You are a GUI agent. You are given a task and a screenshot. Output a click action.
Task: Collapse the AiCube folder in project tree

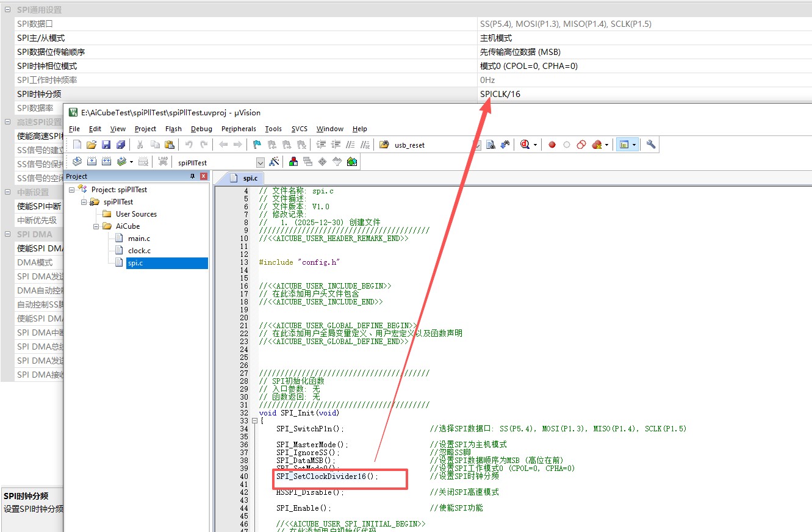[x=96, y=226]
